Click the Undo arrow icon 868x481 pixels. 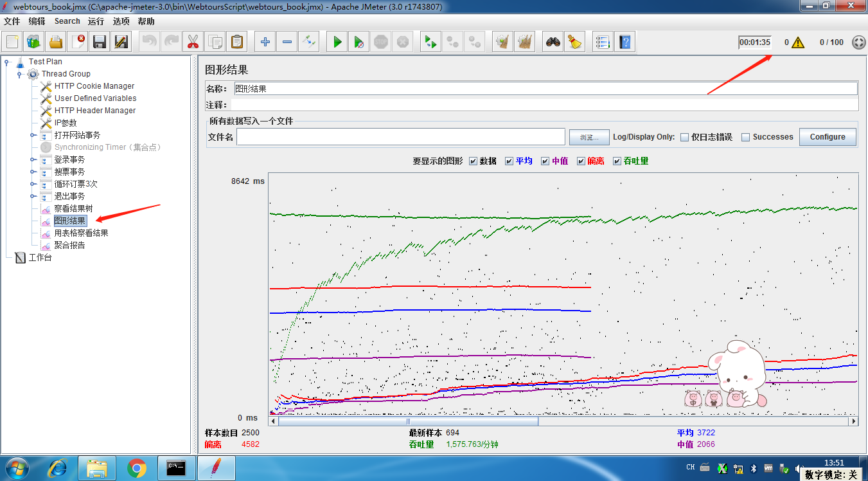(x=150, y=42)
